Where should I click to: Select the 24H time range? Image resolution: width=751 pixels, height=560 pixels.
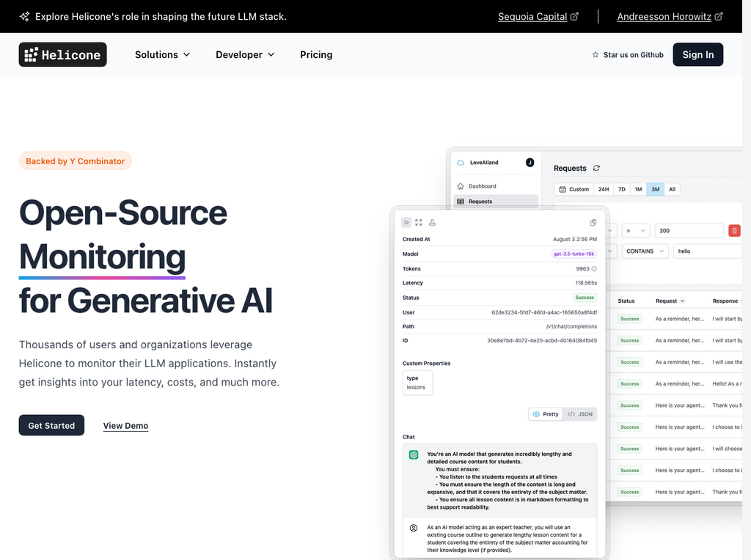pos(604,190)
